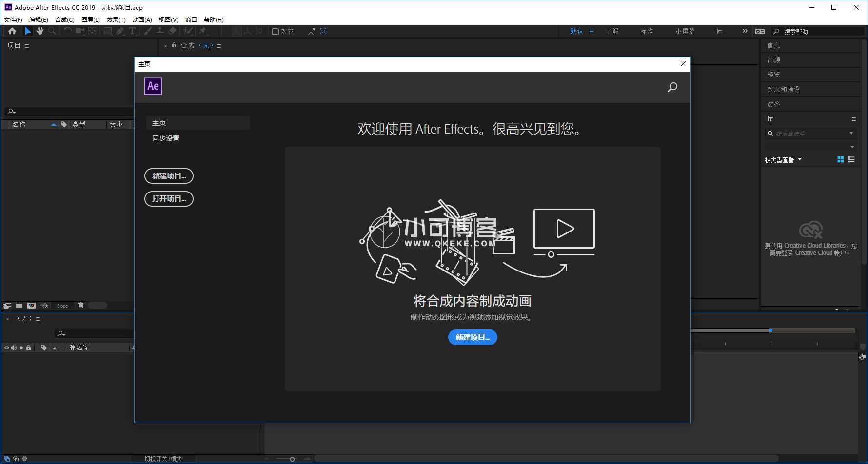Switch library to list view

(851, 159)
